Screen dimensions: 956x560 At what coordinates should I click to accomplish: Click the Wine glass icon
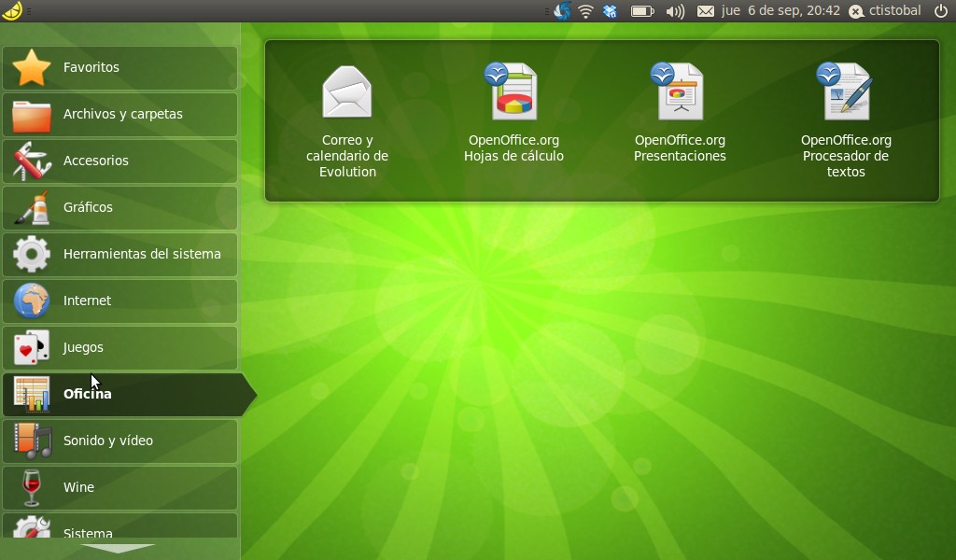coord(31,487)
